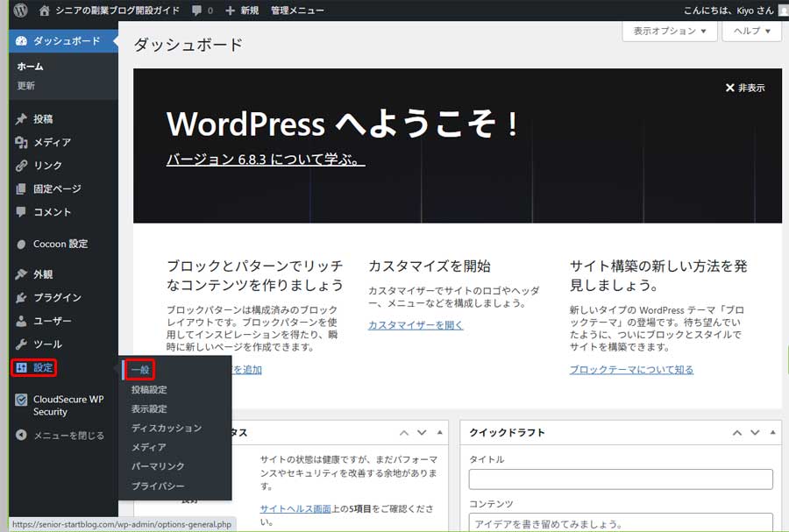Viewport: 789px width, 532px height.
Task: Open メディア via its camera icon
Action: tap(21, 141)
